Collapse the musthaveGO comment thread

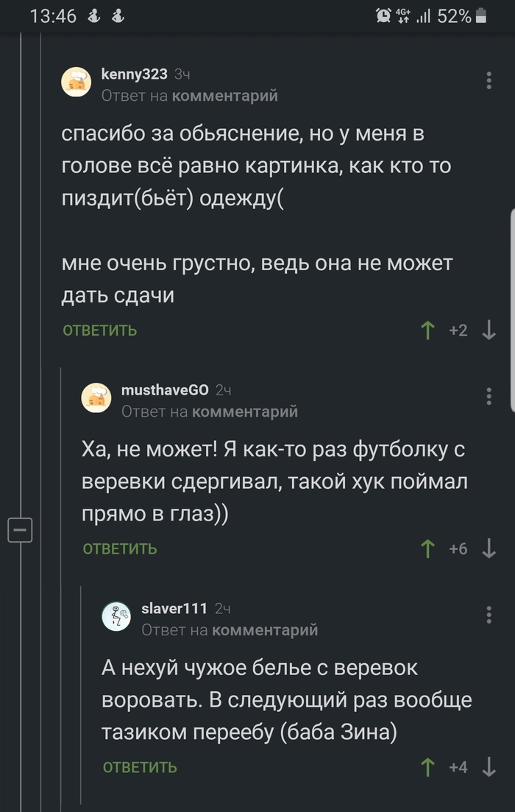[21, 529]
